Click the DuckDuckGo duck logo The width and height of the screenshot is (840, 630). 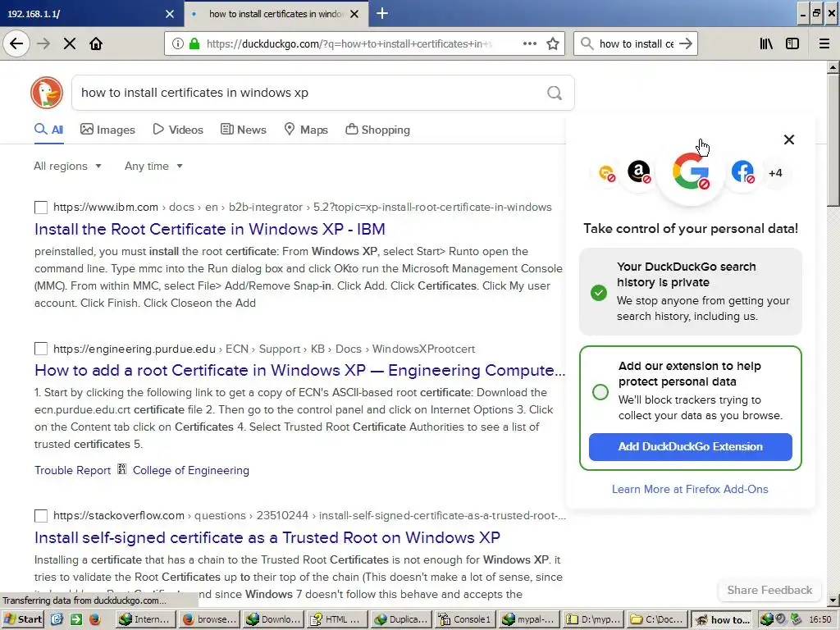47,93
